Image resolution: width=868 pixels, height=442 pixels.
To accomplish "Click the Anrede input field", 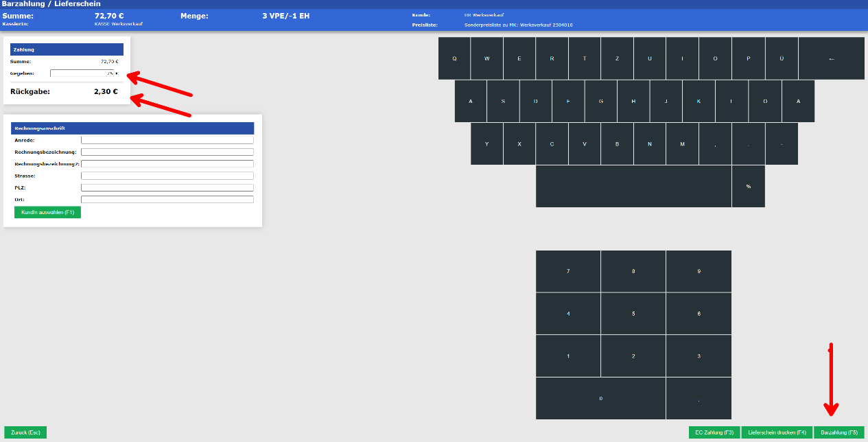I will (167, 140).
